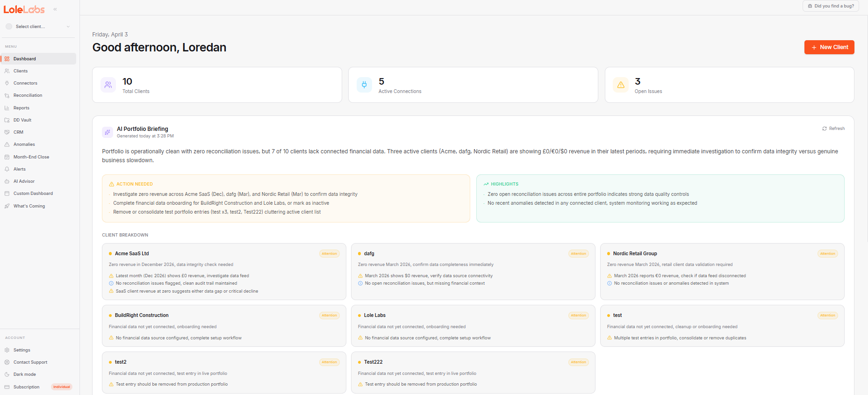Click the Open Issues warning icon

click(620, 85)
